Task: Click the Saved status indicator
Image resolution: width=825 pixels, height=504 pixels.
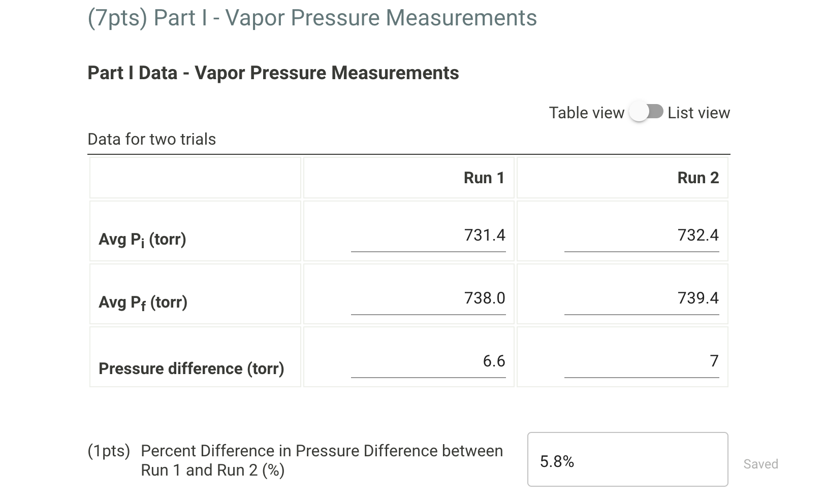Action: point(760,463)
